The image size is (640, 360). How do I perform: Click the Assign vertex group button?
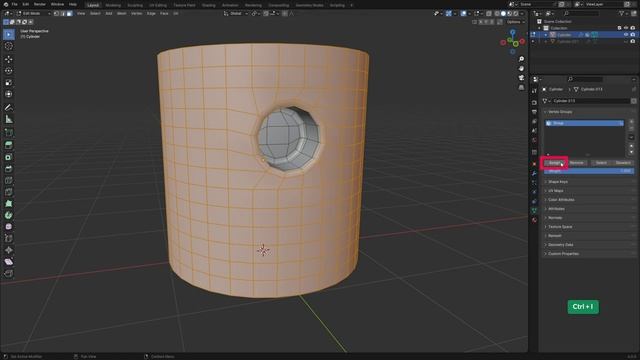click(x=555, y=163)
